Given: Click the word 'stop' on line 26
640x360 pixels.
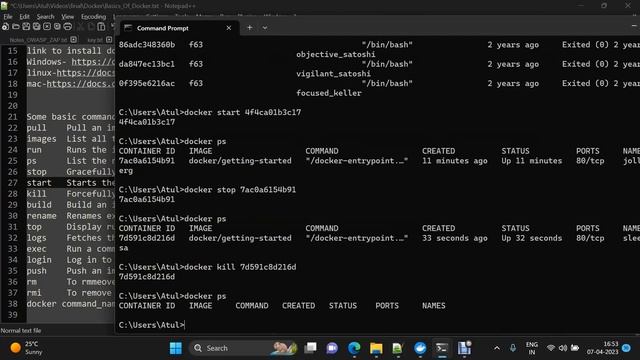Looking at the screenshot, I should pyautogui.click(x=36, y=172).
